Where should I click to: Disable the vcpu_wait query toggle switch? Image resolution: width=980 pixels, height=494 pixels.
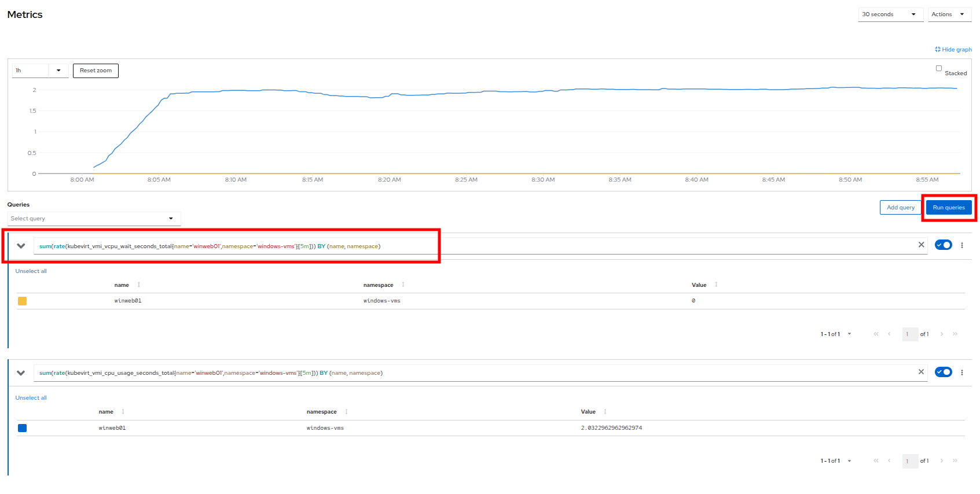pyautogui.click(x=944, y=245)
